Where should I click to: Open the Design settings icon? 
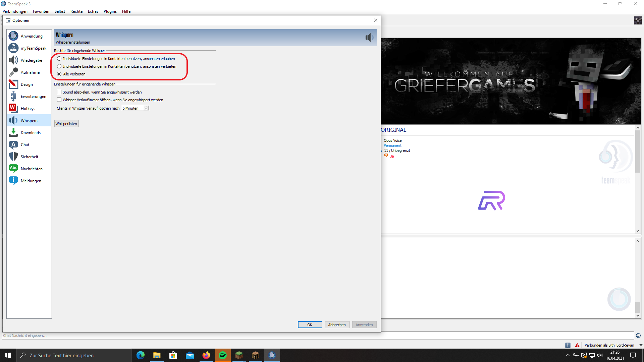click(x=13, y=84)
